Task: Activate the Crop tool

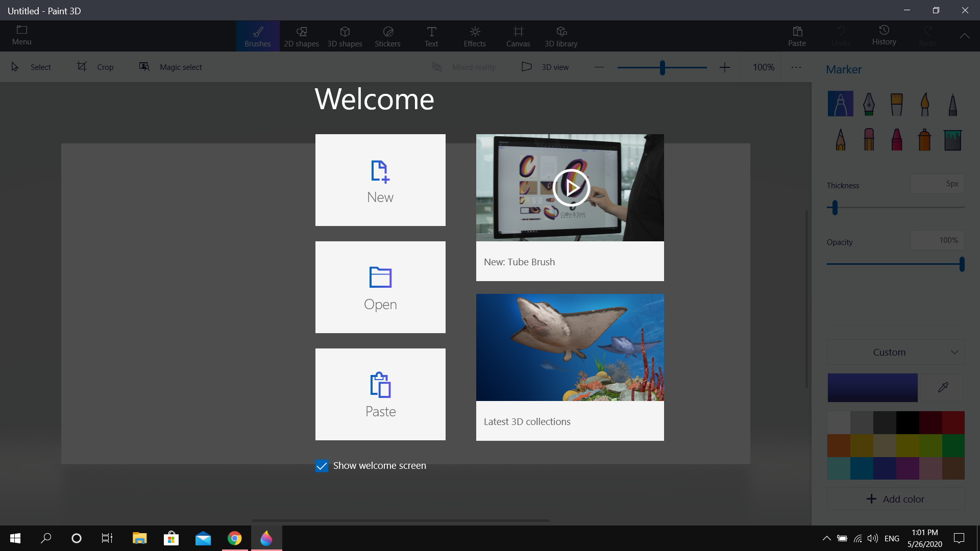Action: coord(95,67)
